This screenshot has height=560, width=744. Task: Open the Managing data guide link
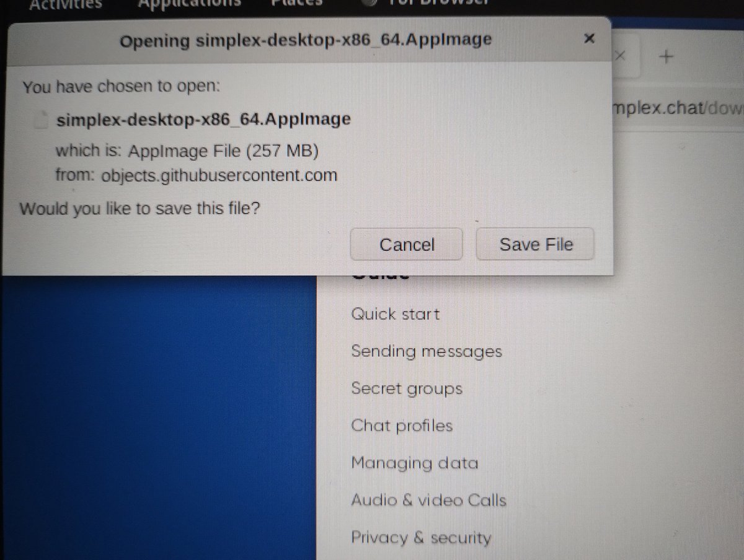pyautogui.click(x=415, y=463)
